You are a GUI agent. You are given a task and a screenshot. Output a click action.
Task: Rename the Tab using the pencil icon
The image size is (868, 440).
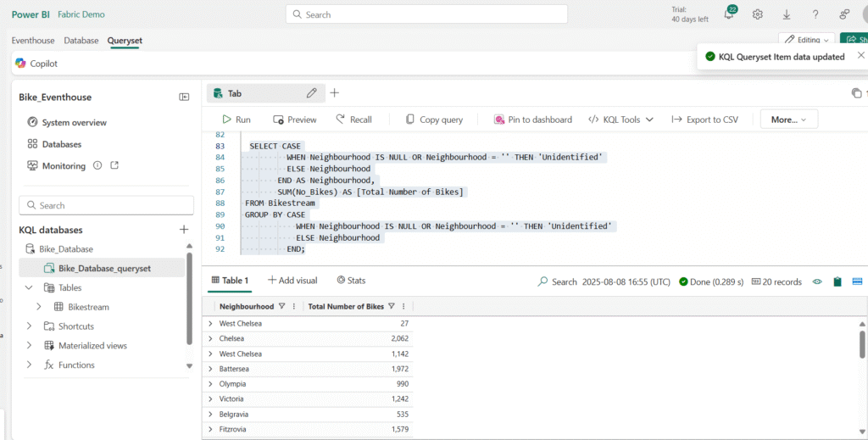312,93
